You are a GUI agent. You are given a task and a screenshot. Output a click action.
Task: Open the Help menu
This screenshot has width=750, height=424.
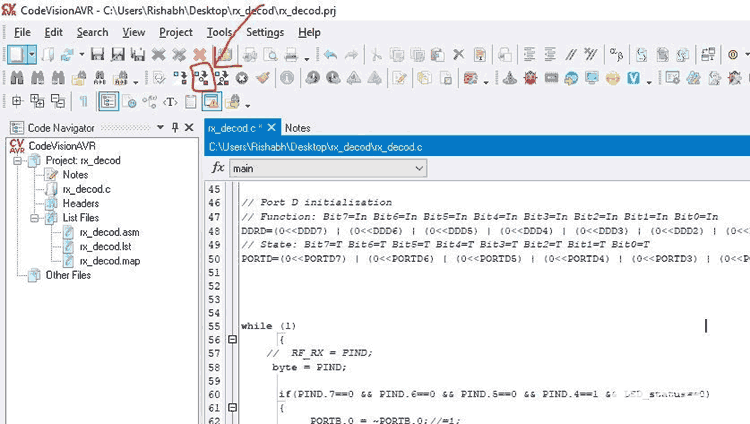pyautogui.click(x=309, y=33)
